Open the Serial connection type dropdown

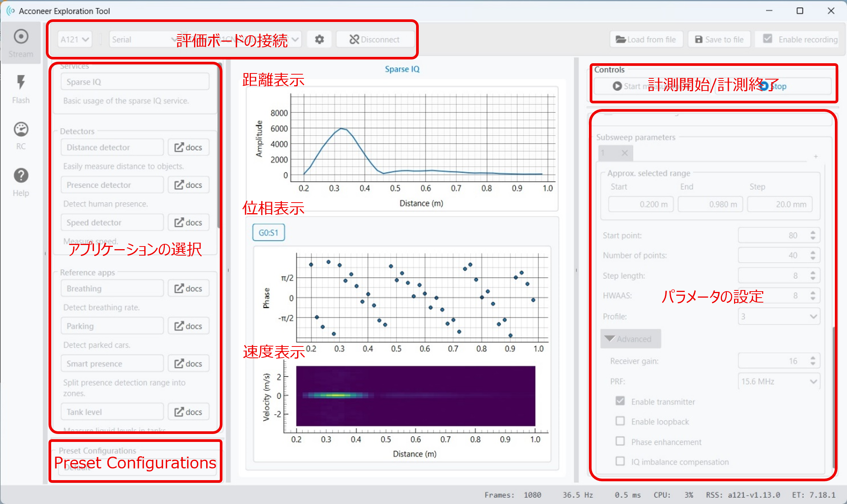click(146, 39)
